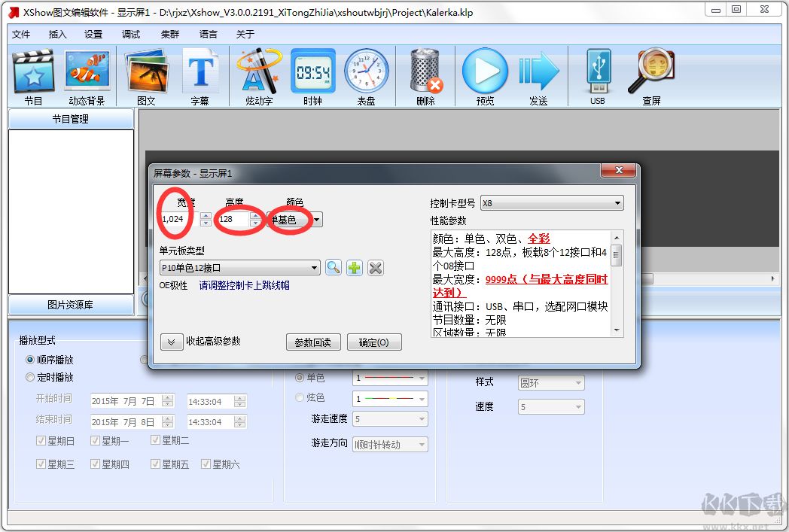
Task: Click the 参数回读 read-back button
Action: (313, 342)
